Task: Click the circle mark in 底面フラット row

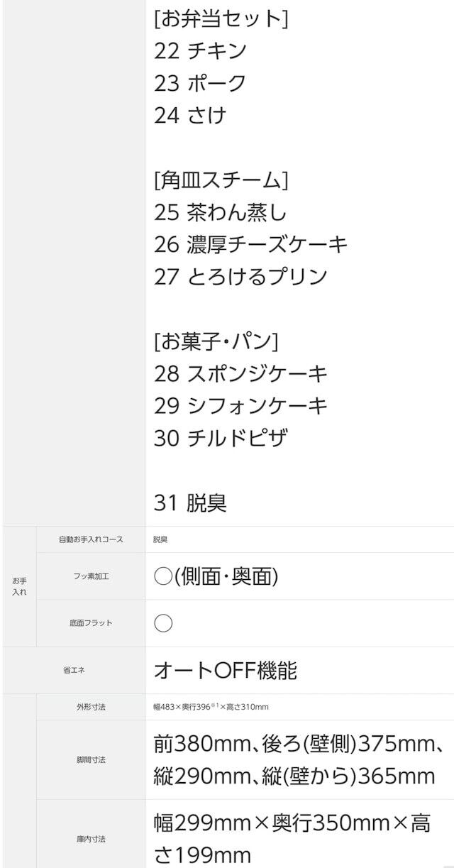Action: coord(163,623)
